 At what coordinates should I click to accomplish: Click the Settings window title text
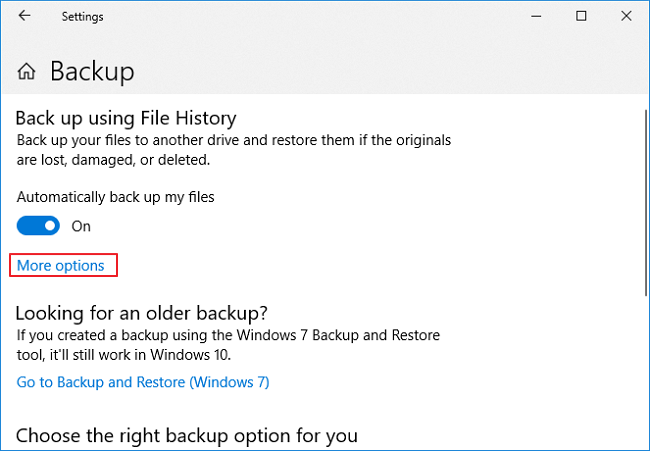pos(82,17)
